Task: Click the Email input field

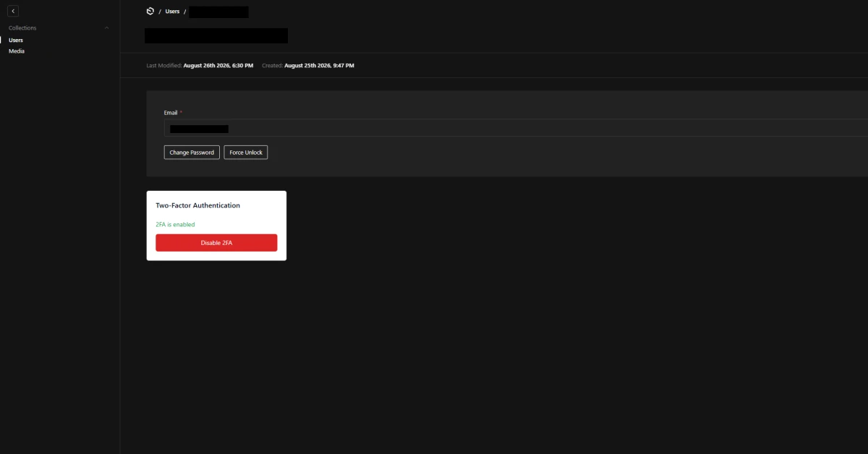Action: 516,129
